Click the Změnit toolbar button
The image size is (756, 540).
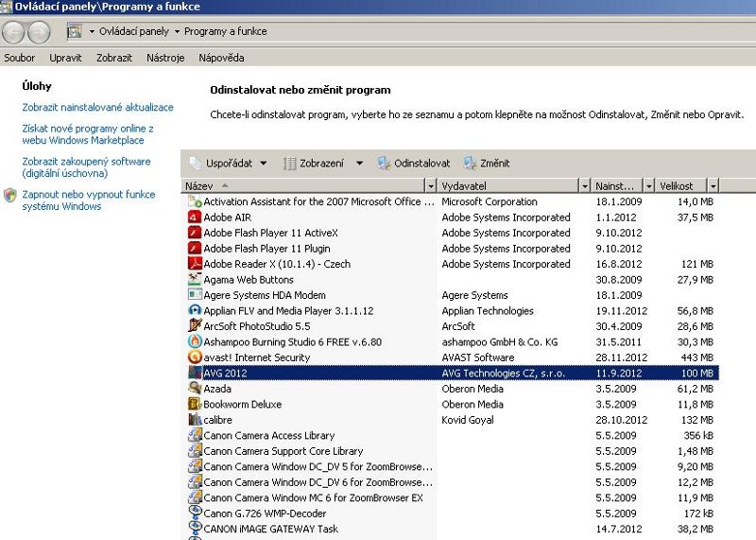pos(487,164)
